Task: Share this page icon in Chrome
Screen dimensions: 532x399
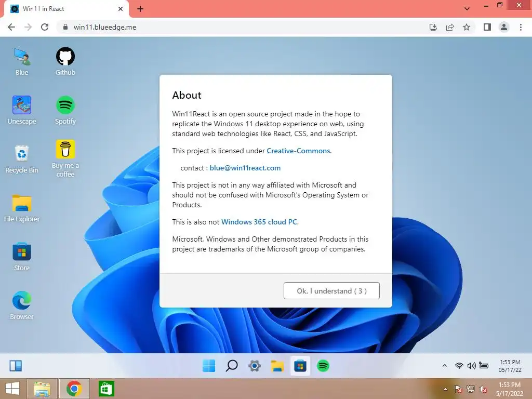Action: coord(450,27)
